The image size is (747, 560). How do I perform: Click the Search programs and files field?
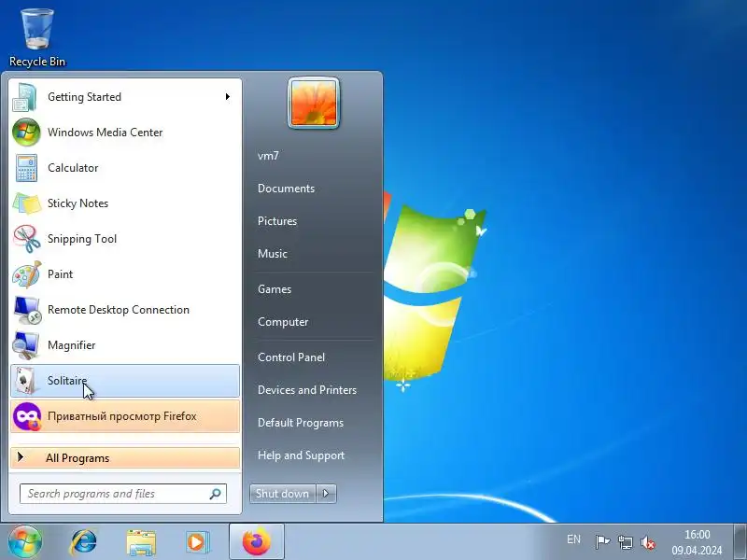tap(123, 494)
